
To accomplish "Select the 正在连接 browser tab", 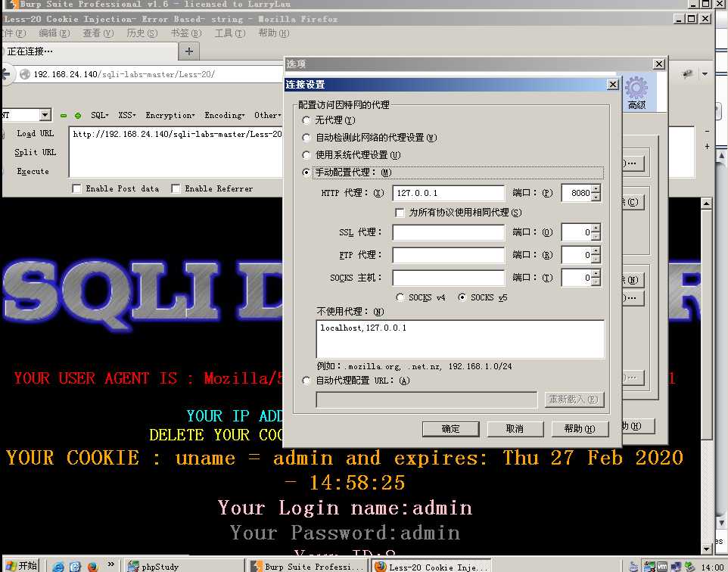I will tap(89, 51).
